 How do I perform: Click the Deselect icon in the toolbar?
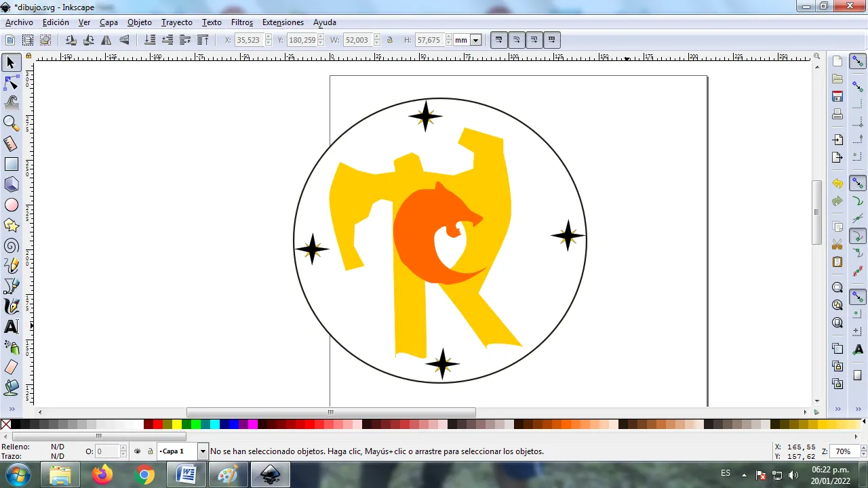click(45, 40)
